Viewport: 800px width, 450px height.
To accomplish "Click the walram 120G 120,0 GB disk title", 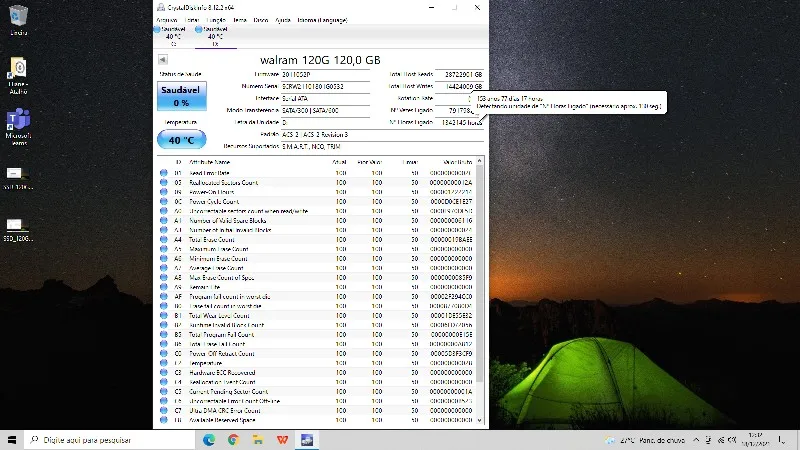I will pyautogui.click(x=320, y=60).
